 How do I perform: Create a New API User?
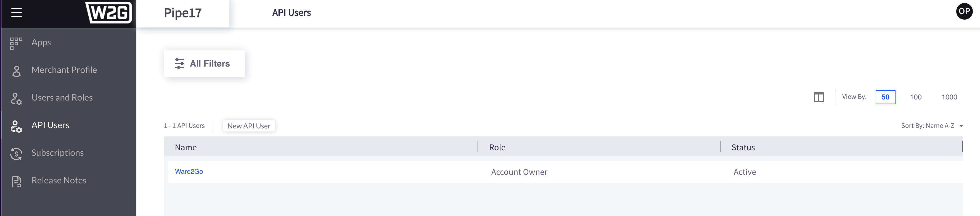tap(248, 126)
